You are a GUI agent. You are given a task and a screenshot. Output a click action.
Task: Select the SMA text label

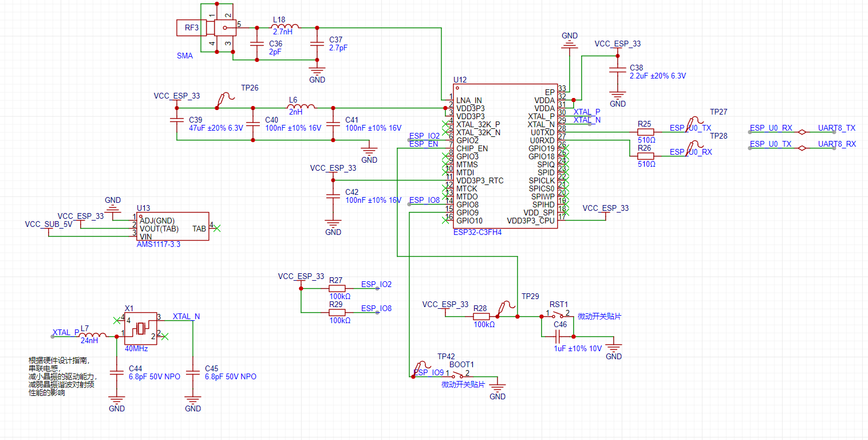click(185, 56)
